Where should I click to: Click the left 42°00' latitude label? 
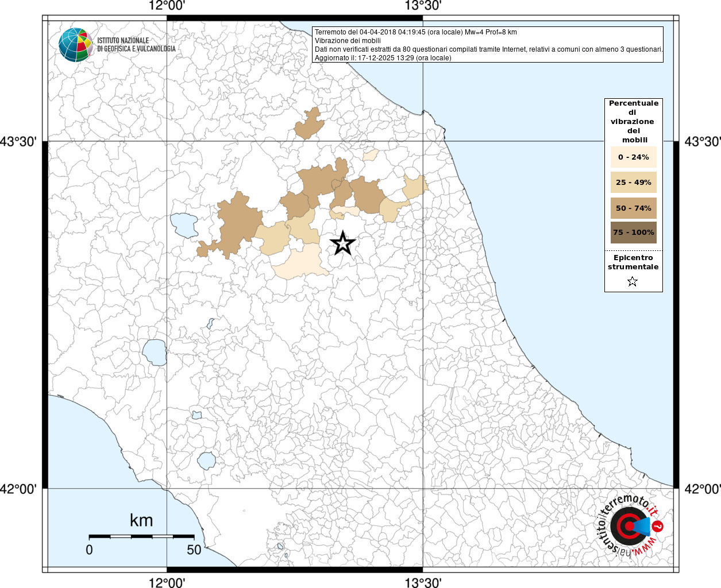point(18,489)
